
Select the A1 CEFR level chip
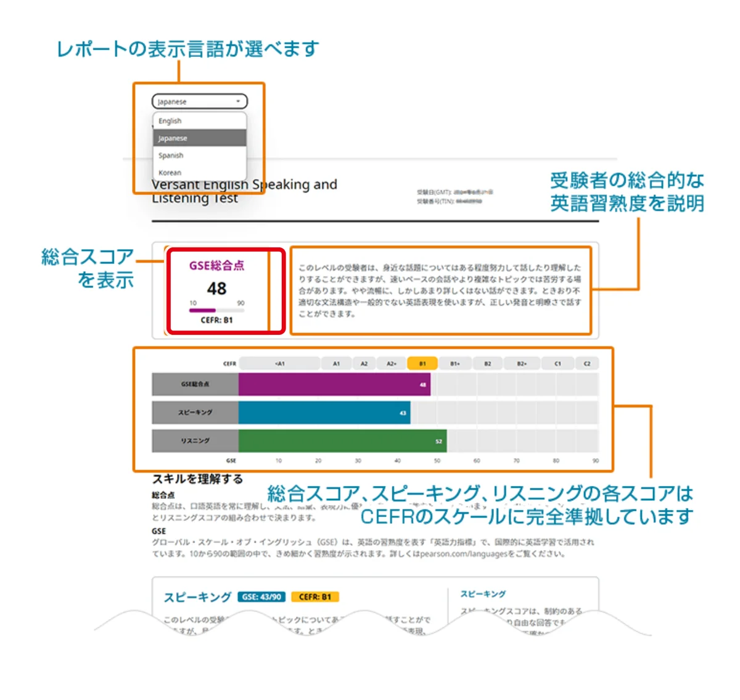point(336,364)
